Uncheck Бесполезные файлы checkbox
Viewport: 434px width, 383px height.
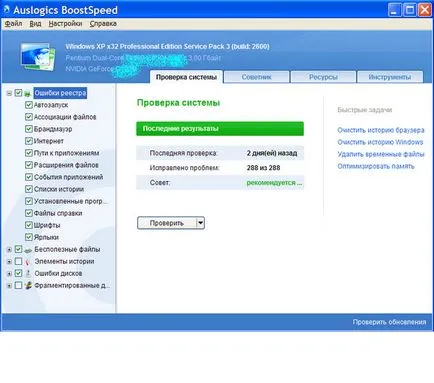19,249
